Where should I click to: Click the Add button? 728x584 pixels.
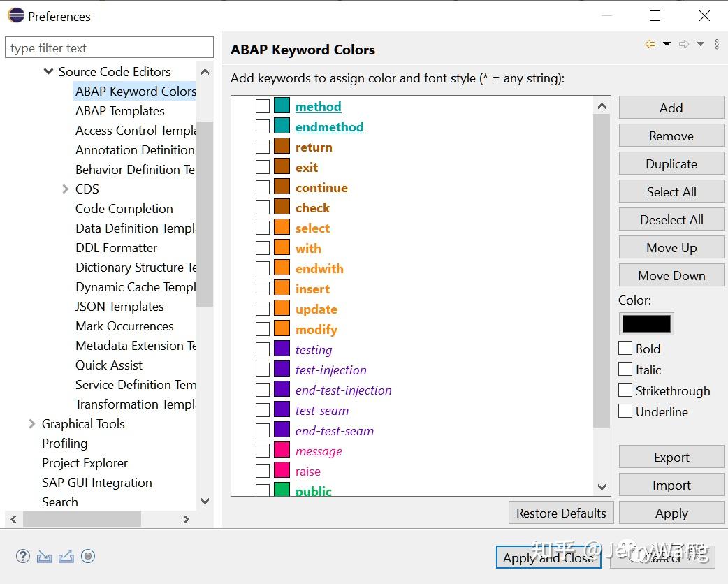coord(671,108)
